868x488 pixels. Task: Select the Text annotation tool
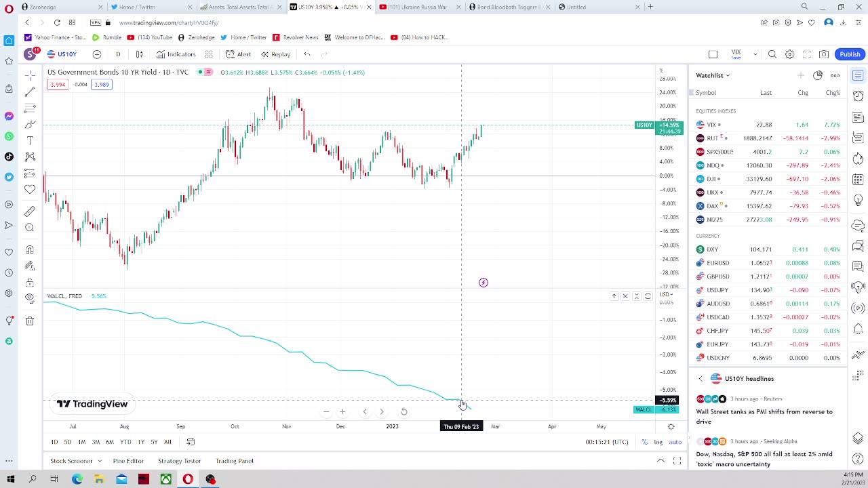tap(30, 140)
